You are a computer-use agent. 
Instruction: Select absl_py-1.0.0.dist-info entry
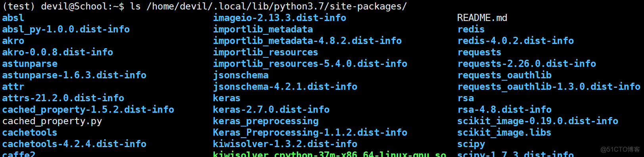66,29
